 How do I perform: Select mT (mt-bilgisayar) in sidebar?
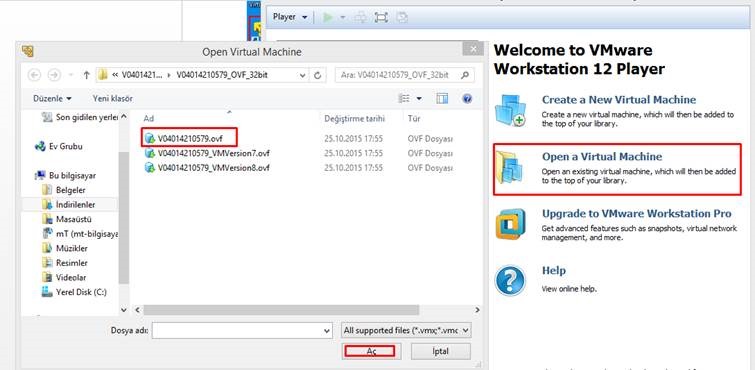pyautogui.click(x=80, y=234)
